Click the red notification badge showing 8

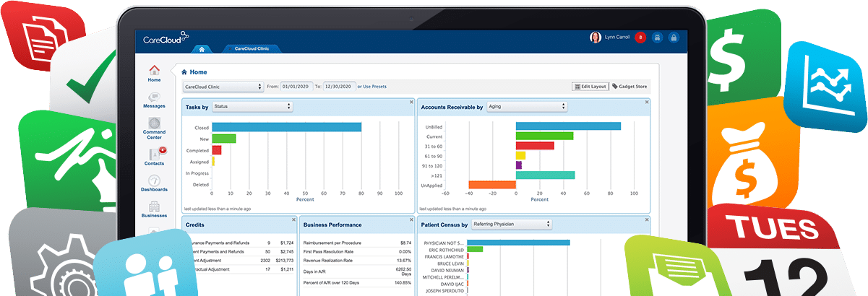640,38
